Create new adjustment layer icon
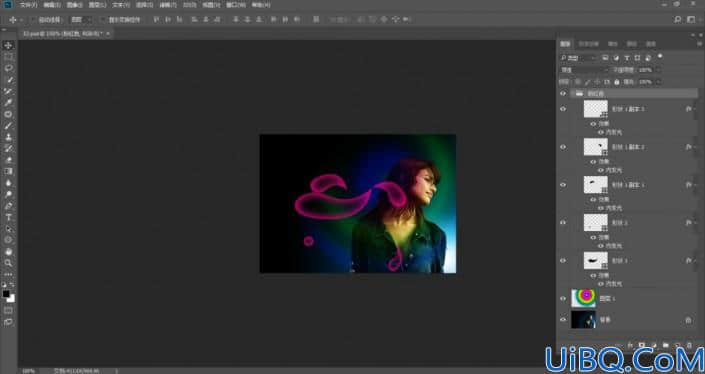705x374 pixels. pyautogui.click(x=653, y=345)
